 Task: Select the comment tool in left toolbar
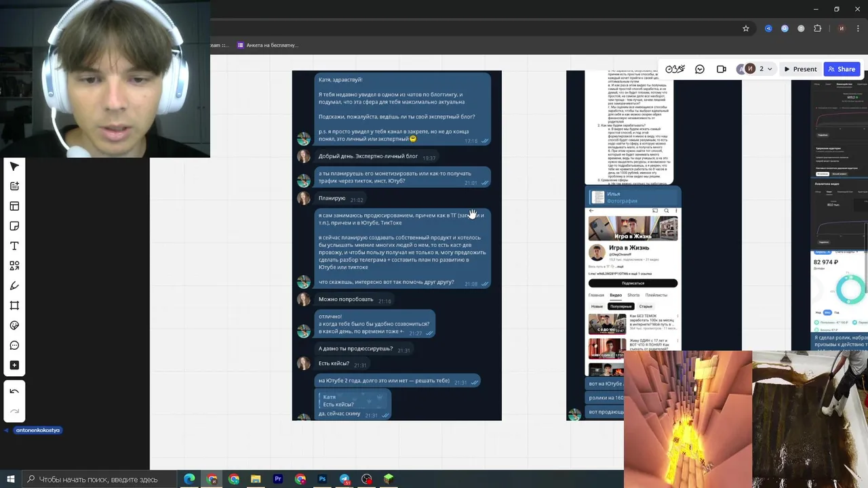click(14, 345)
